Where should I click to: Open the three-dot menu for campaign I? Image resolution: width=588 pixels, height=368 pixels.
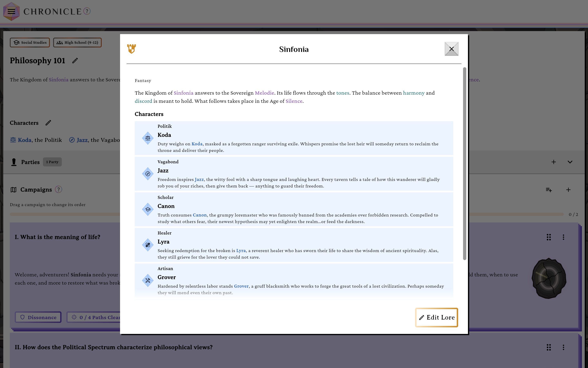563,237
